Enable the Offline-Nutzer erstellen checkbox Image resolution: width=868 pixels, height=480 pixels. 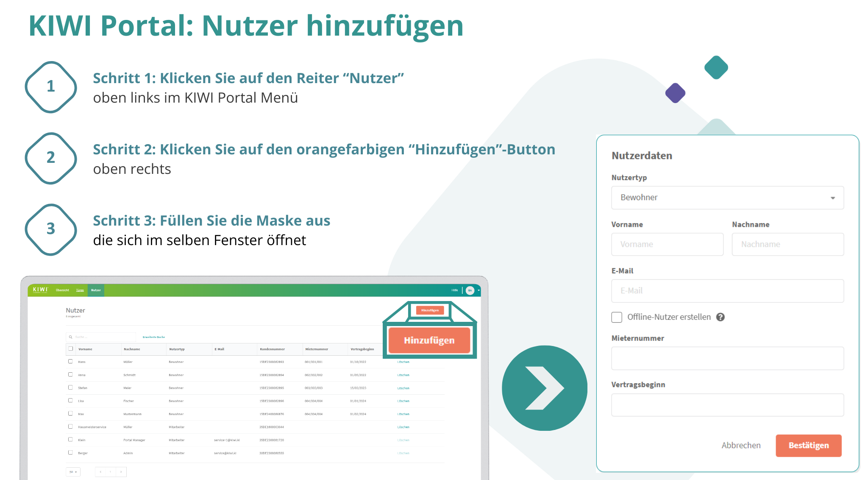click(616, 317)
